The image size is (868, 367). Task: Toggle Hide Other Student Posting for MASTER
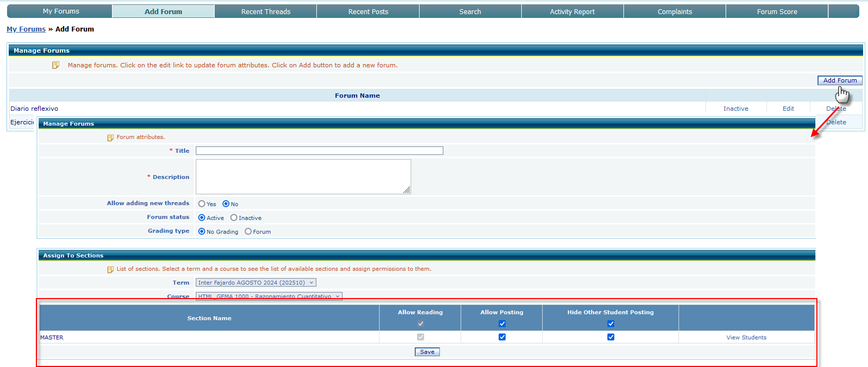[x=610, y=337]
